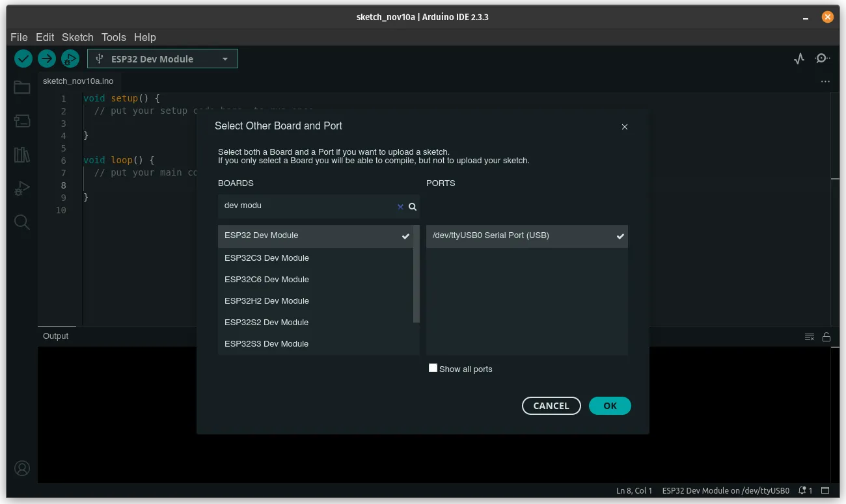Open the editor tab three-dots menu
Image resolution: width=846 pixels, height=504 pixels.
(x=825, y=82)
